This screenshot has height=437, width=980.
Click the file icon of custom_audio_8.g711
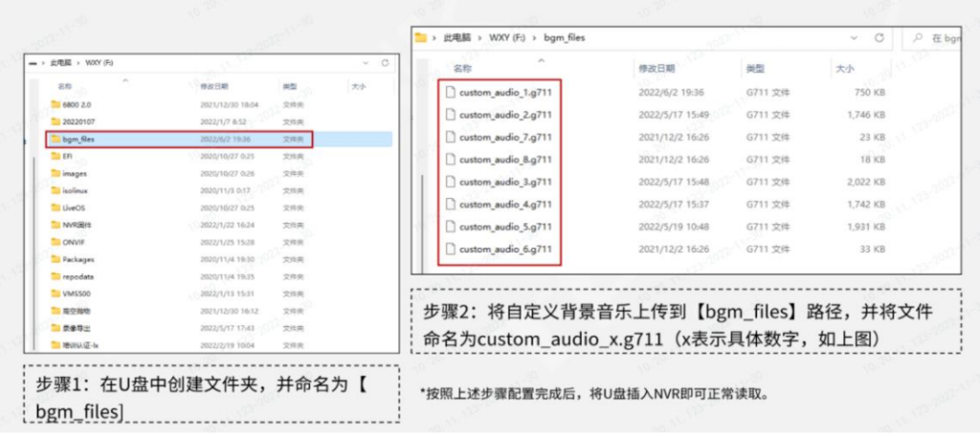click(450, 160)
